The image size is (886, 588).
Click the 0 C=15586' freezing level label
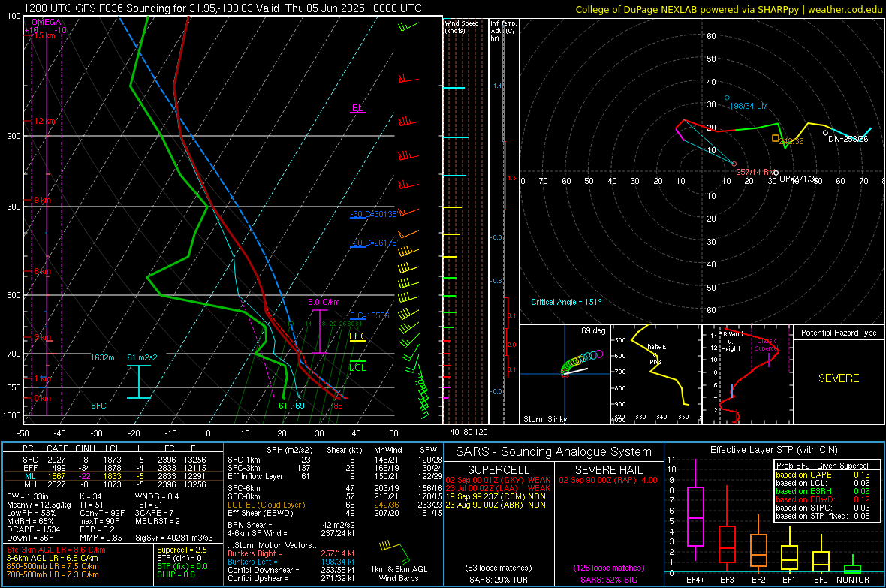(x=370, y=315)
